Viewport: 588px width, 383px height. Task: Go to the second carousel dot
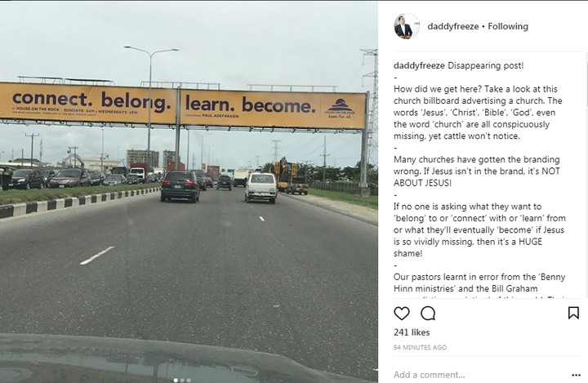[x=182, y=380]
